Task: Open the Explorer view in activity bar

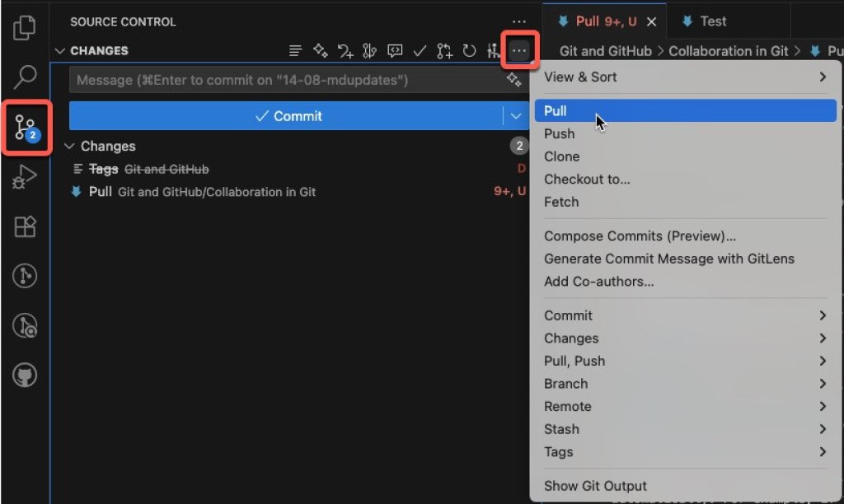Action: 26,27
